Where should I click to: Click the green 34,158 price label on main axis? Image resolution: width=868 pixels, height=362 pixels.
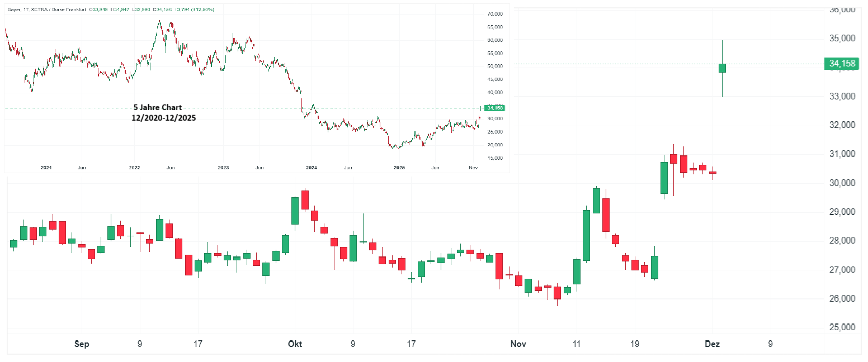click(842, 64)
